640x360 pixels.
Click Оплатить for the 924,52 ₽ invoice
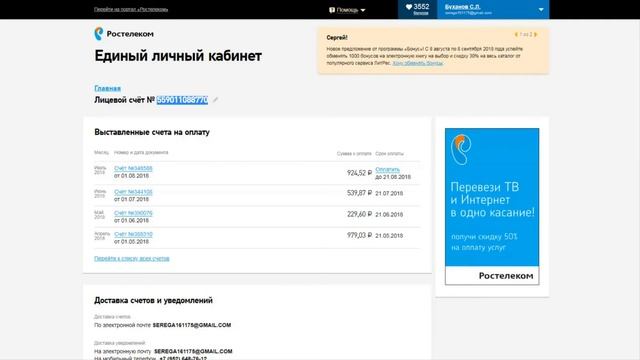[387, 169]
